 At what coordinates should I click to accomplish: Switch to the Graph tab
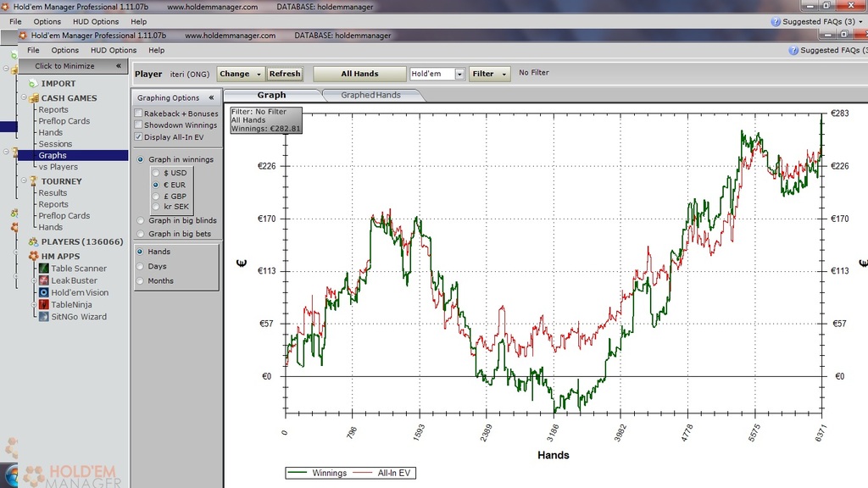(271, 95)
